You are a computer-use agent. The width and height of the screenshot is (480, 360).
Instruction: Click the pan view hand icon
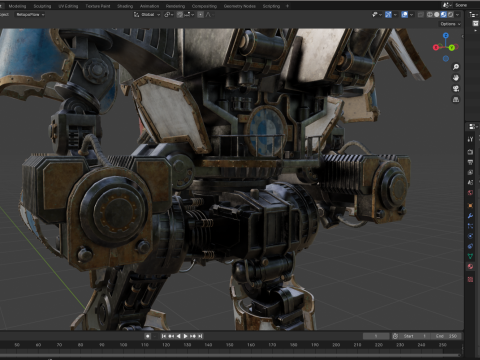pyautogui.click(x=456, y=78)
